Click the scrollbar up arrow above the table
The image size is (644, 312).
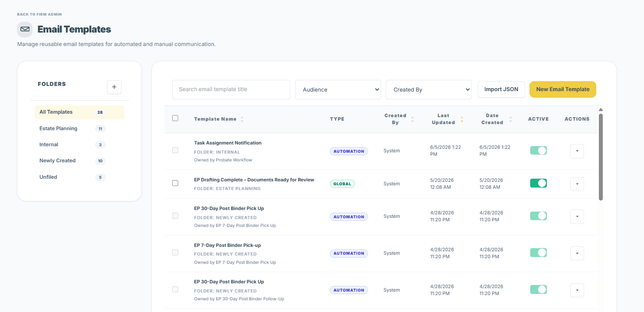coord(601,110)
